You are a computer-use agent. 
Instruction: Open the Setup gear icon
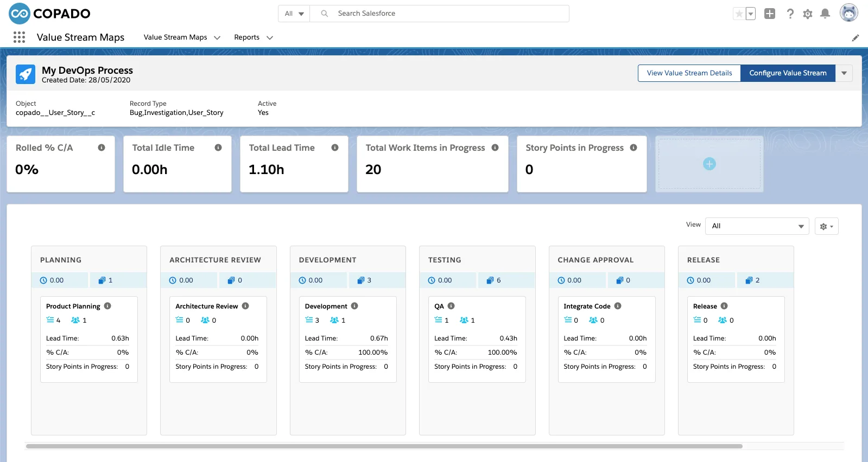(808, 14)
